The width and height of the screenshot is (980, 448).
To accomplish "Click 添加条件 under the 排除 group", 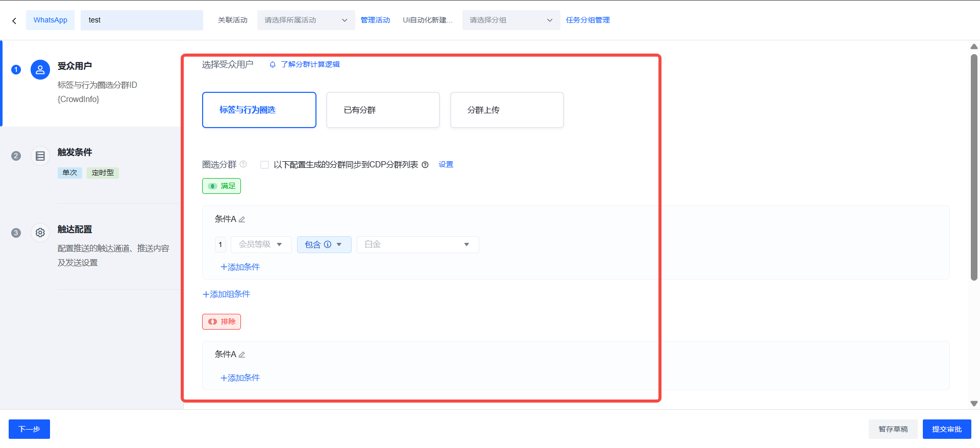I will 240,378.
